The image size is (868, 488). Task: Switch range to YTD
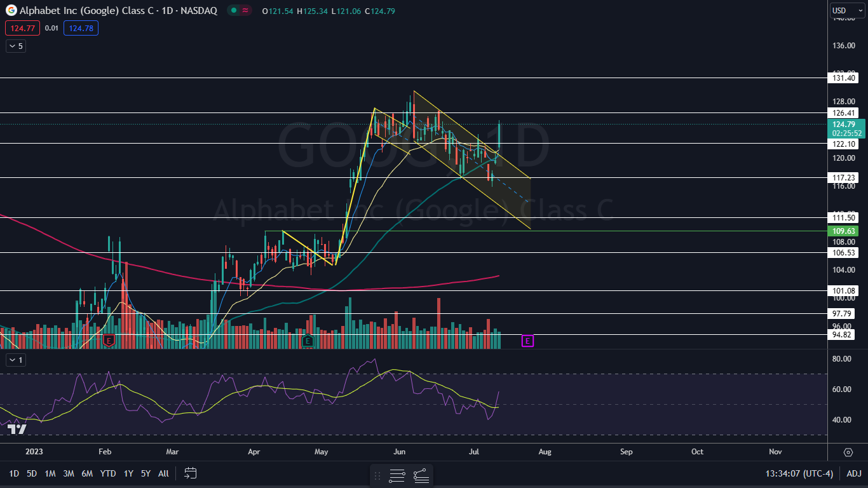[x=108, y=473]
